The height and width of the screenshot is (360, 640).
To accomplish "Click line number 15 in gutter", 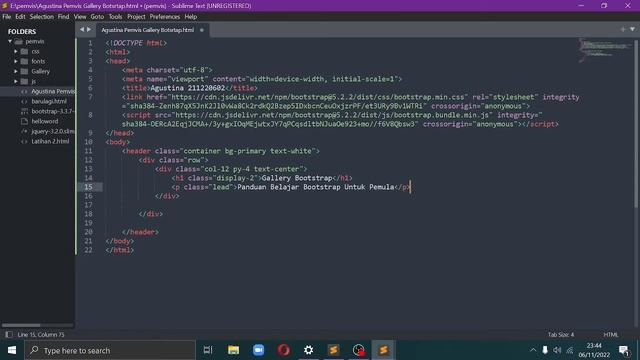I will (x=88, y=187).
